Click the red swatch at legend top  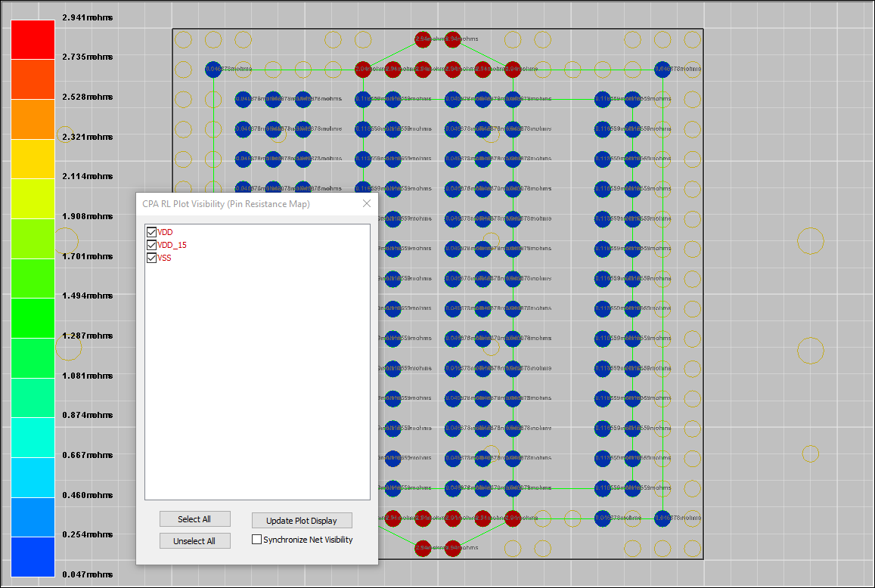tap(33, 39)
